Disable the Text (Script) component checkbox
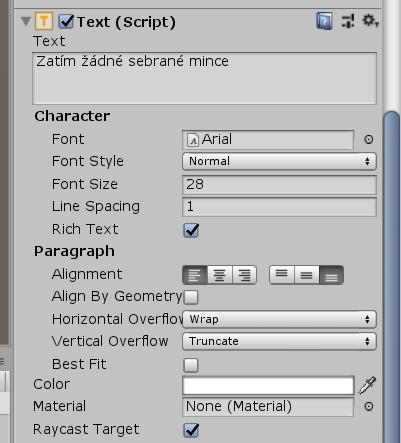Image resolution: width=401 pixels, height=443 pixels. 66,22
